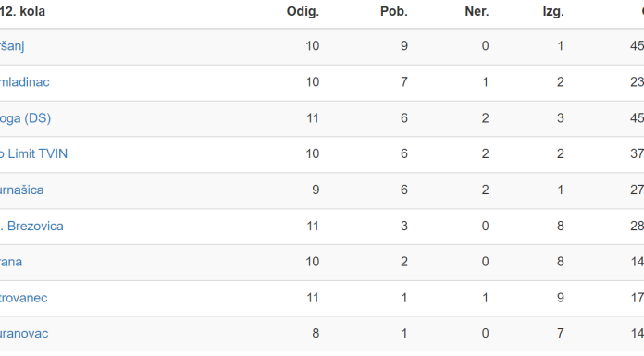The width and height of the screenshot is (644, 356).
Task: Open the team link ending in 'uranovac'
Action: [x=24, y=334]
